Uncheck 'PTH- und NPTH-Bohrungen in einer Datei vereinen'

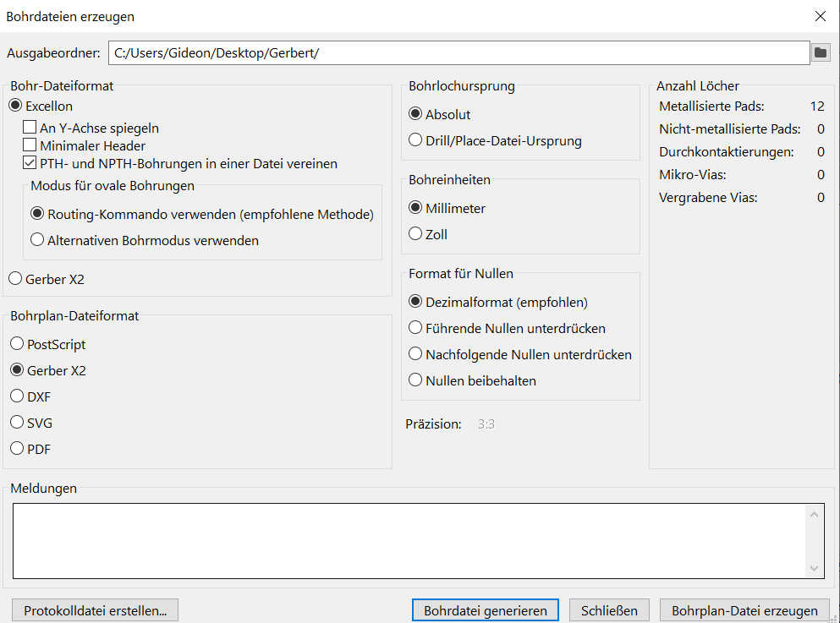pos(30,163)
